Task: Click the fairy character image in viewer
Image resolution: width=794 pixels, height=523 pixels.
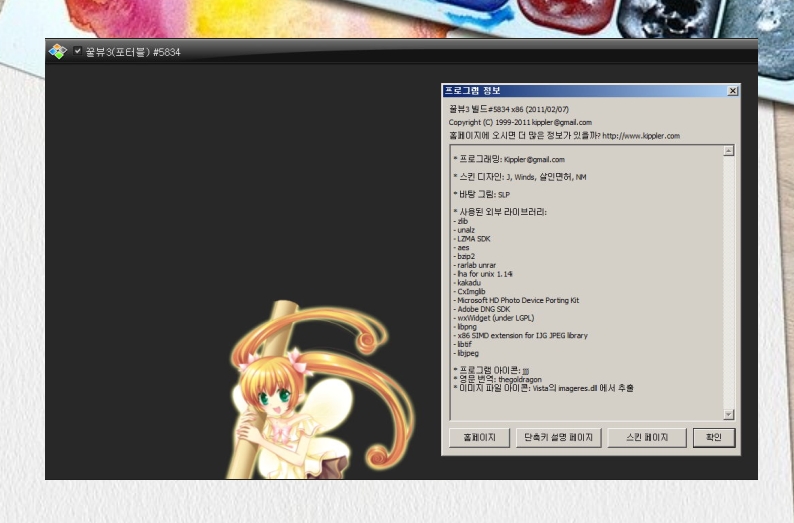Action: point(322,390)
